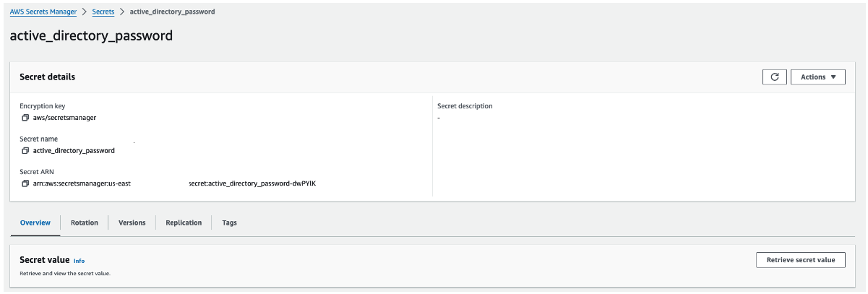Image resolution: width=868 pixels, height=294 pixels.
Task: Copy the secret name active_directory_password
Action: [x=25, y=150]
